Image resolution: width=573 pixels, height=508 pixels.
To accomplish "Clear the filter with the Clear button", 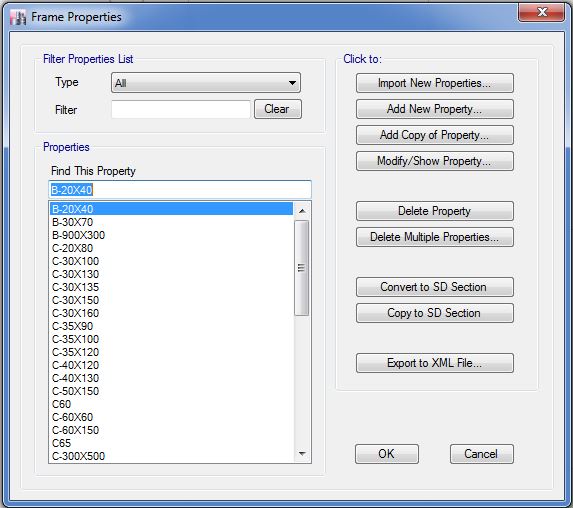I will point(278,109).
